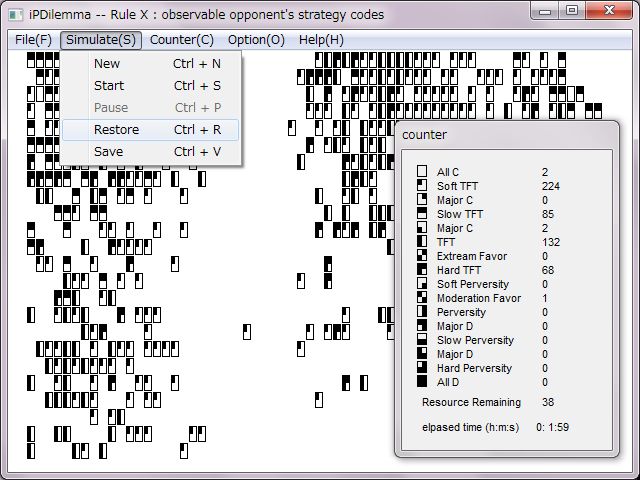Viewport: 640px width, 480px height.
Task: Click the Resource Remaining label
Action: pyautogui.click(x=471, y=402)
